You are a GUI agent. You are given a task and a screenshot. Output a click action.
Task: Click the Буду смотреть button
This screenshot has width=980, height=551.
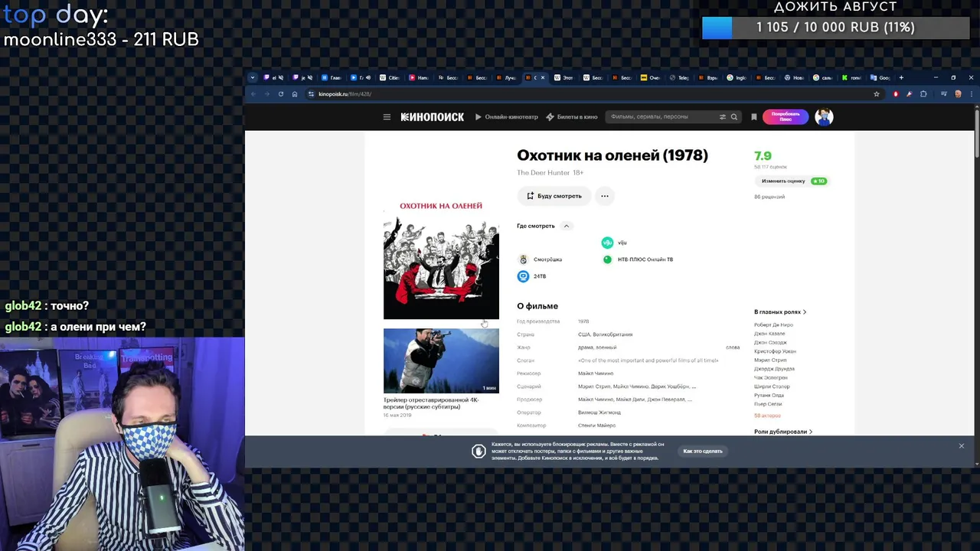(554, 196)
